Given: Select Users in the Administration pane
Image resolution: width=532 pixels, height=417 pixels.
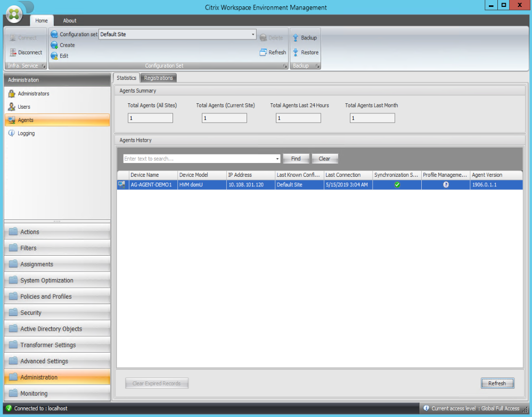Looking at the screenshot, I should [x=23, y=107].
